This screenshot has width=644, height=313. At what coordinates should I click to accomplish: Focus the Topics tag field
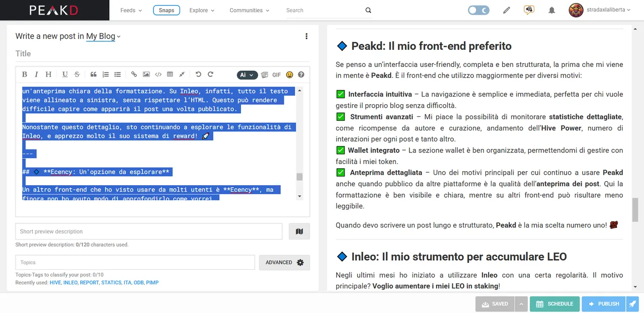pyautogui.click(x=135, y=262)
